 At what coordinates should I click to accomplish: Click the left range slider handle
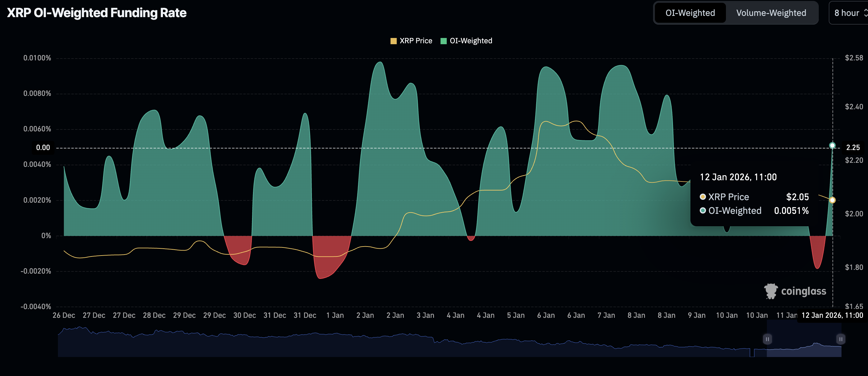(767, 339)
